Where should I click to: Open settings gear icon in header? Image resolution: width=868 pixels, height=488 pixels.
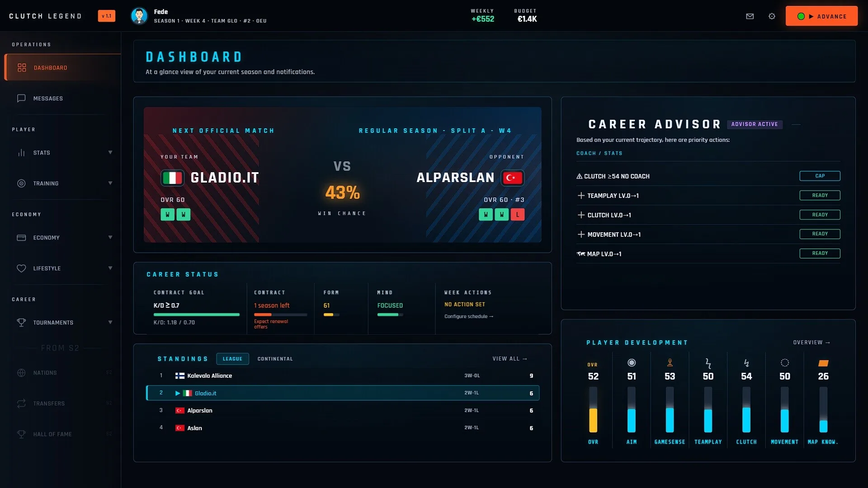point(772,16)
